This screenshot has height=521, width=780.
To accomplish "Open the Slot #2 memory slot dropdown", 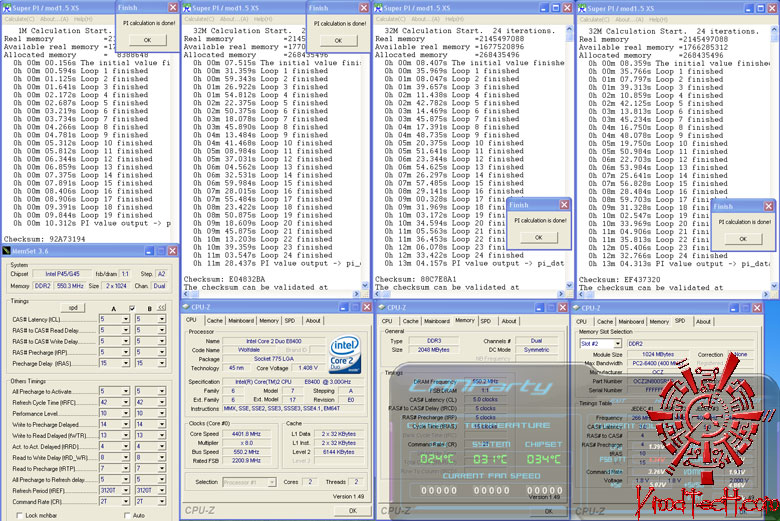I will coord(617,343).
